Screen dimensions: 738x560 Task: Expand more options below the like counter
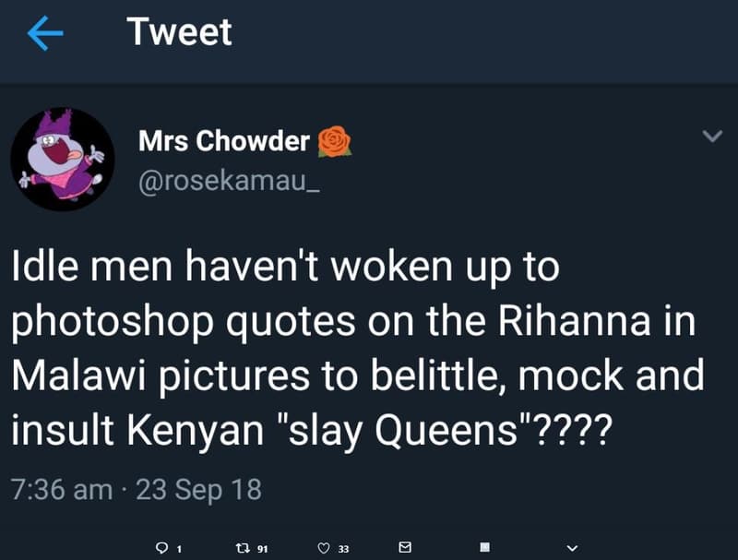(x=569, y=546)
